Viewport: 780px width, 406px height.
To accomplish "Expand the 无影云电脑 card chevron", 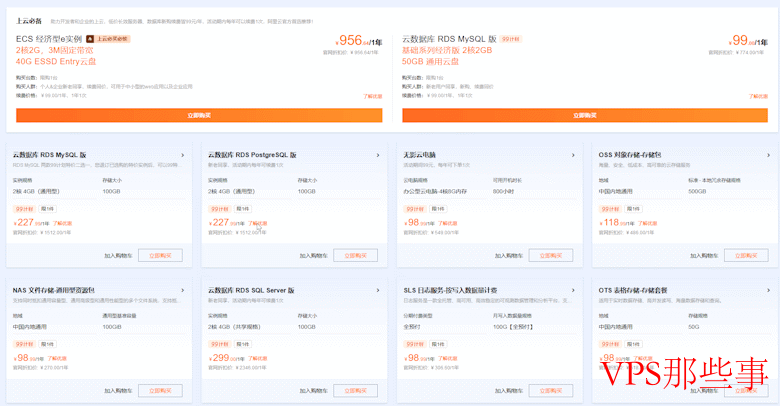I will pyautogui.click(x=573, y=155).
